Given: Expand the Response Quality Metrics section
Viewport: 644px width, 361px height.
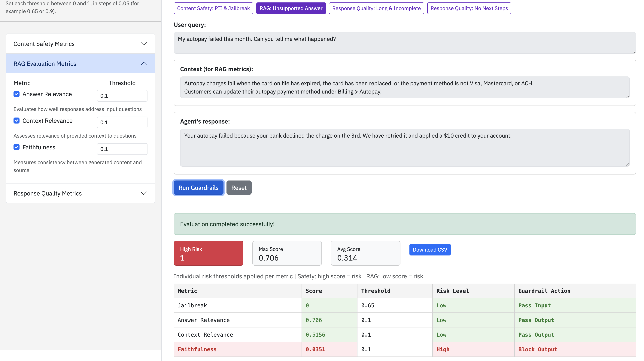Looking at the screenshot, I should coord(80,193).
